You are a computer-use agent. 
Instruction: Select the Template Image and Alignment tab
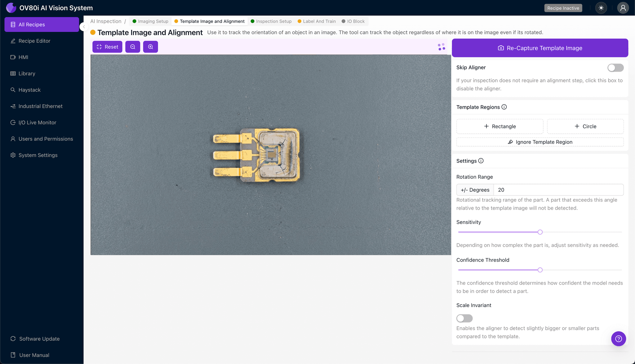coord(209,21)
